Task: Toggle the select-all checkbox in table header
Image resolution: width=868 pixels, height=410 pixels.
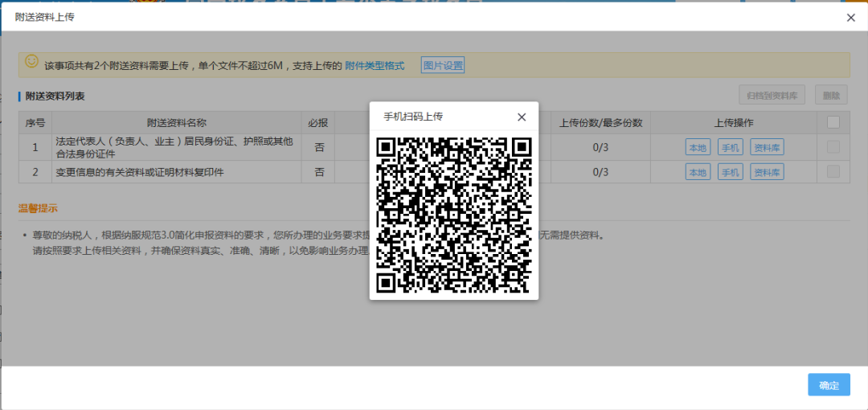Action: (x=833, y=122)
